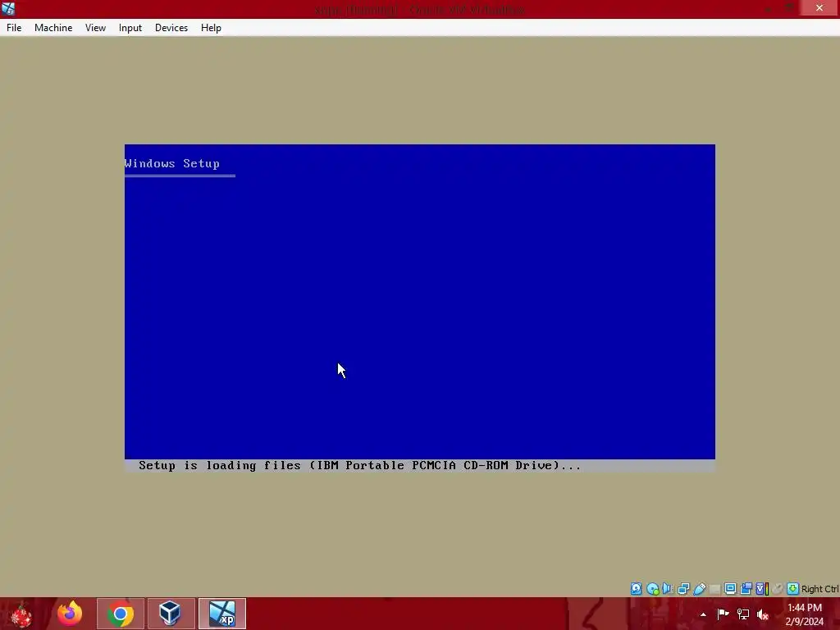840x630 pixels.
Task: Close the VirtualBox VM window
Action: (x=819, y=8)
